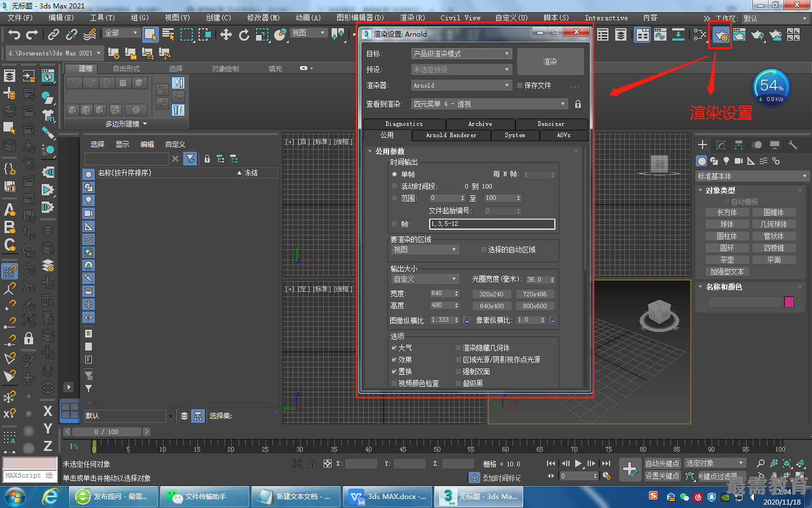Enable the 渲染隐藏几何体 checkbox
The width and height of the screenshot is (812, 508).
[458, 348]
